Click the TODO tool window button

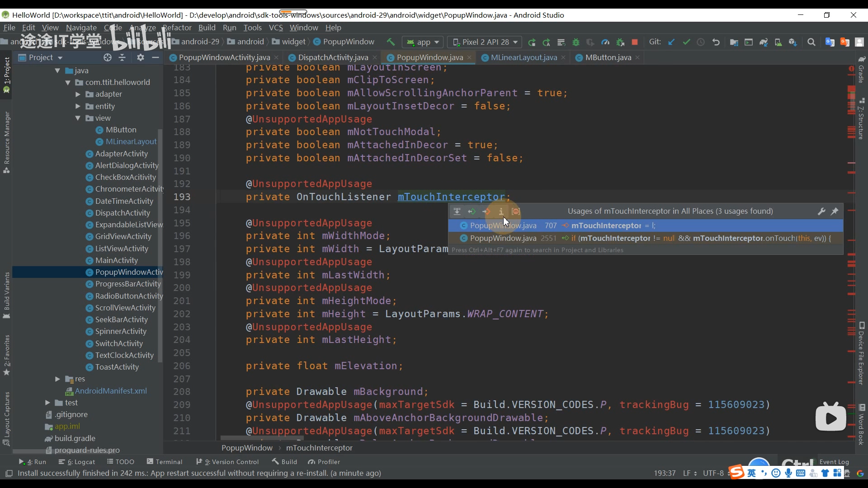(x=121, y=462)
